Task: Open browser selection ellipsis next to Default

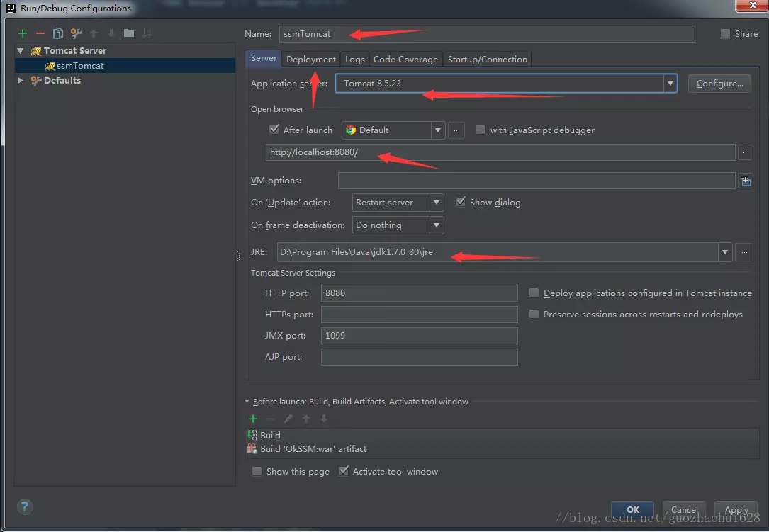Action: tap(456, 130)
